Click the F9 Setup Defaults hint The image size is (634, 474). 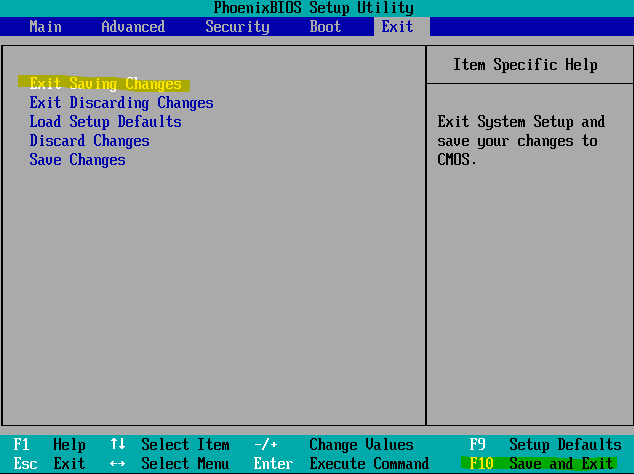coord(545,444)
